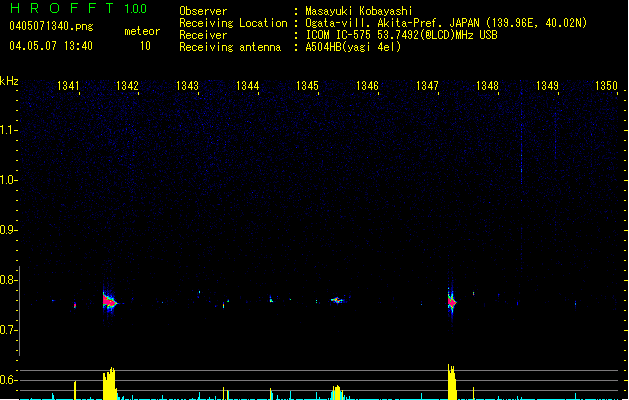Click the 1348 time marker

pos(487,86)
